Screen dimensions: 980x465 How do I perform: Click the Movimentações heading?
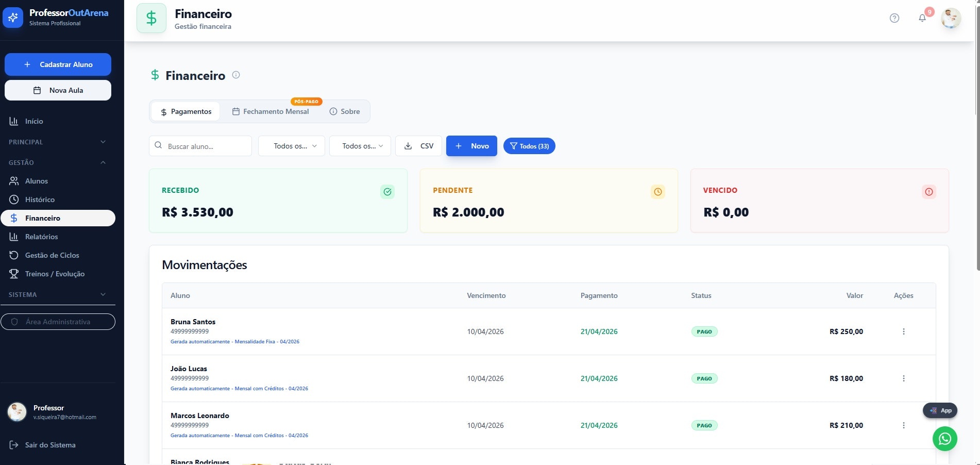pos(205,265)
